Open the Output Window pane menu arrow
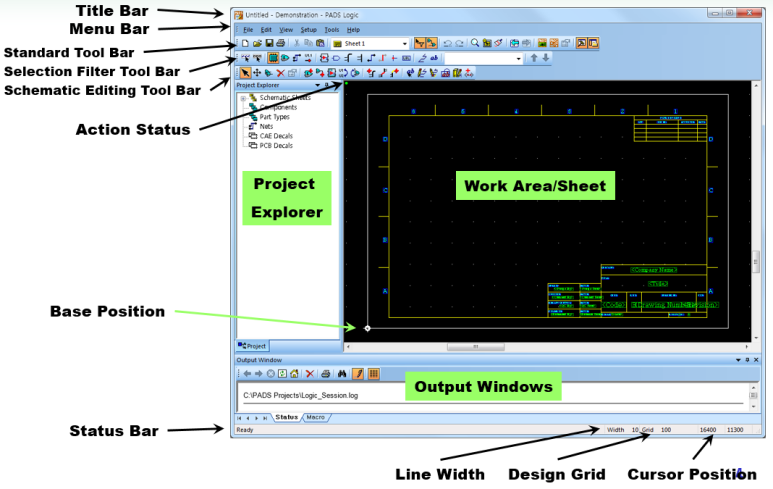The width and height of the screenshot is (773, 489). [x=738, y=360]
